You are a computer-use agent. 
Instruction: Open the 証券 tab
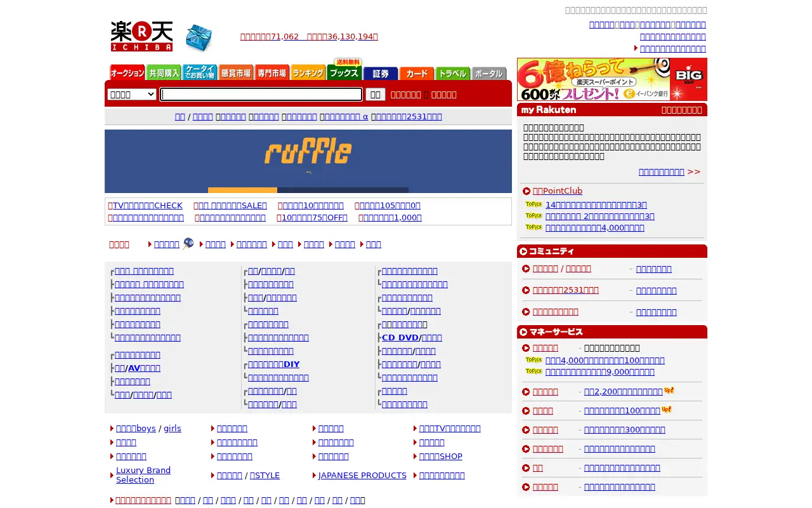381,74
